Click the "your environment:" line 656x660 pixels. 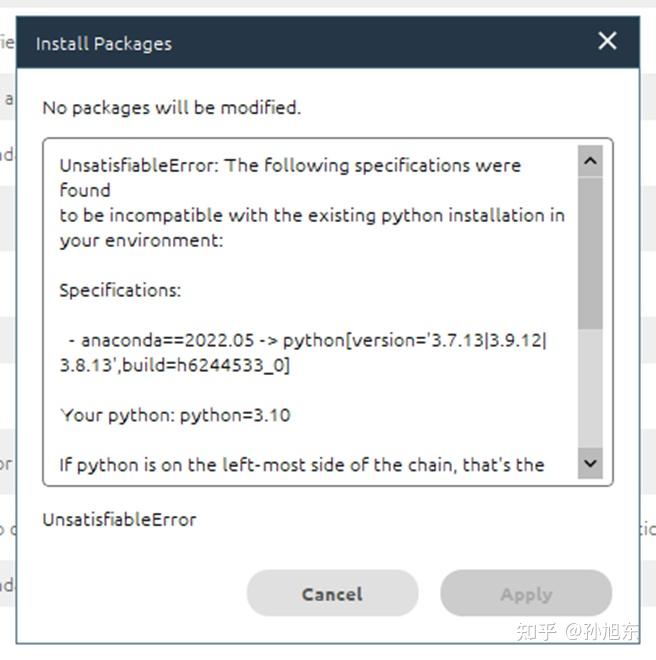tap(141, 240)
